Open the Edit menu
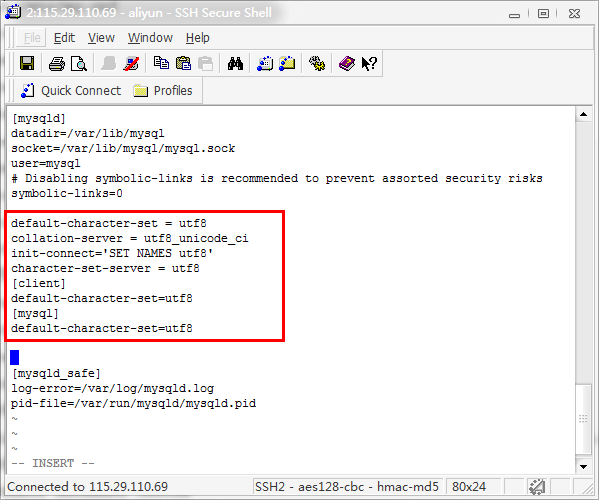Viewport: 599px width, 500px height. click(64, 38)
